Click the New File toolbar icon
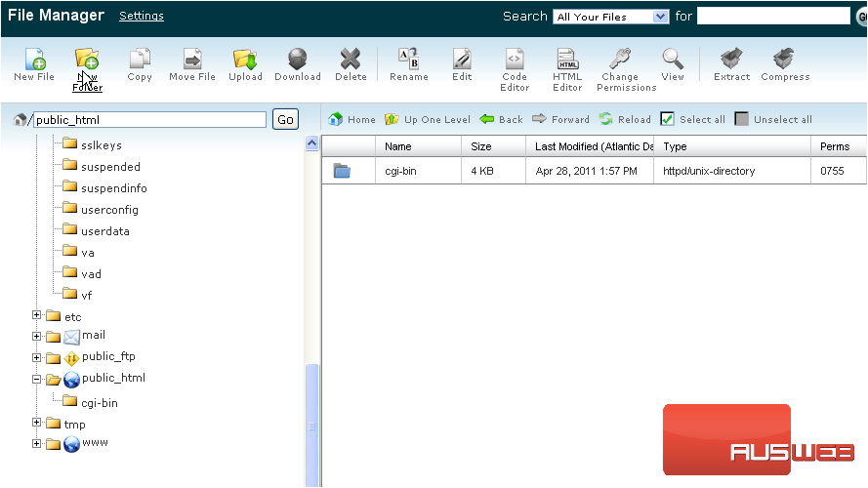The image size is (868, 488). [x=33, y=63]
